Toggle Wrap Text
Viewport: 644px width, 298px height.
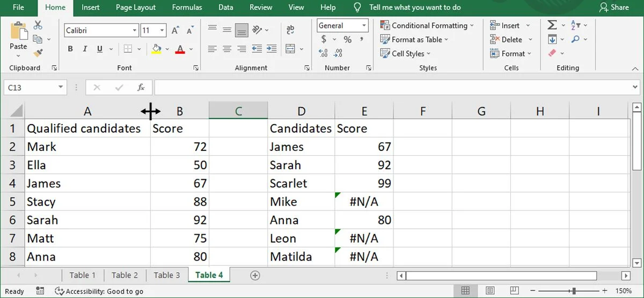point(290,30)
